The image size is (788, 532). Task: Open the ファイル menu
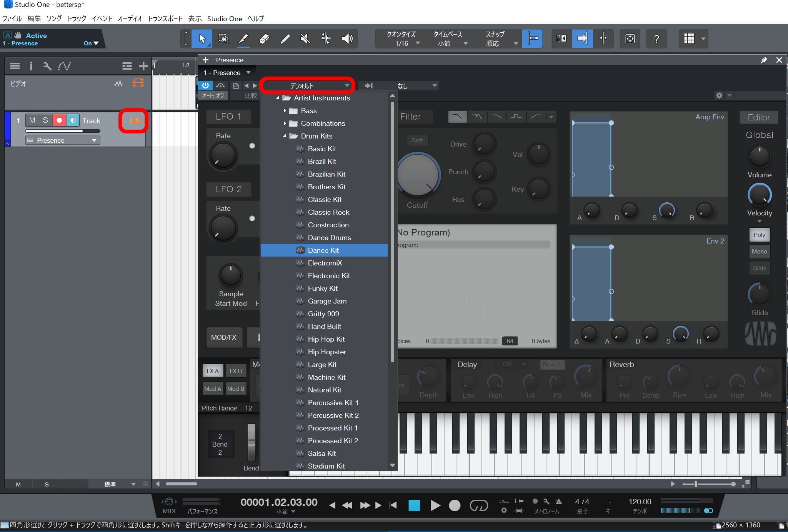click(x=12, y=18)
